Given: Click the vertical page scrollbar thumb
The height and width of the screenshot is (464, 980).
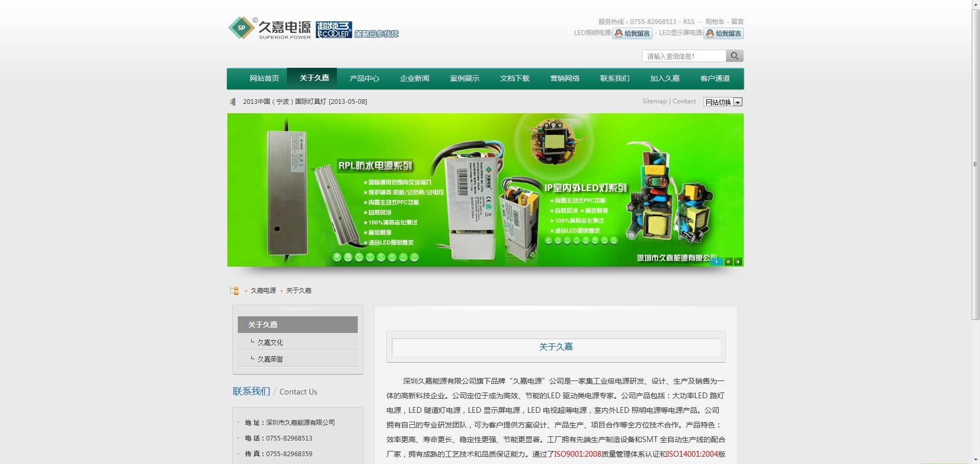Looking at the screenshot, I should (975, 164).
